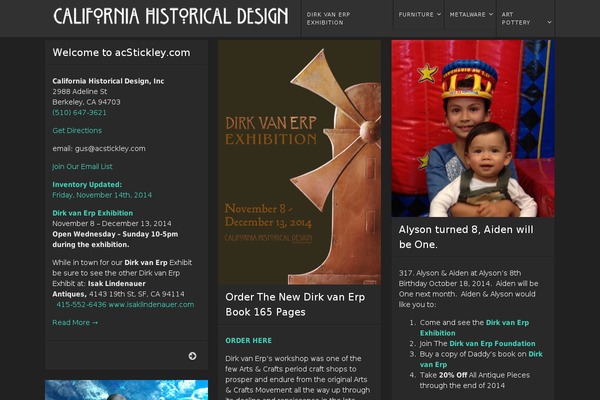Click the Isak Lindenauer Antiques name
This screenshot has width=600, height=400.
click(x=99, y=289)
